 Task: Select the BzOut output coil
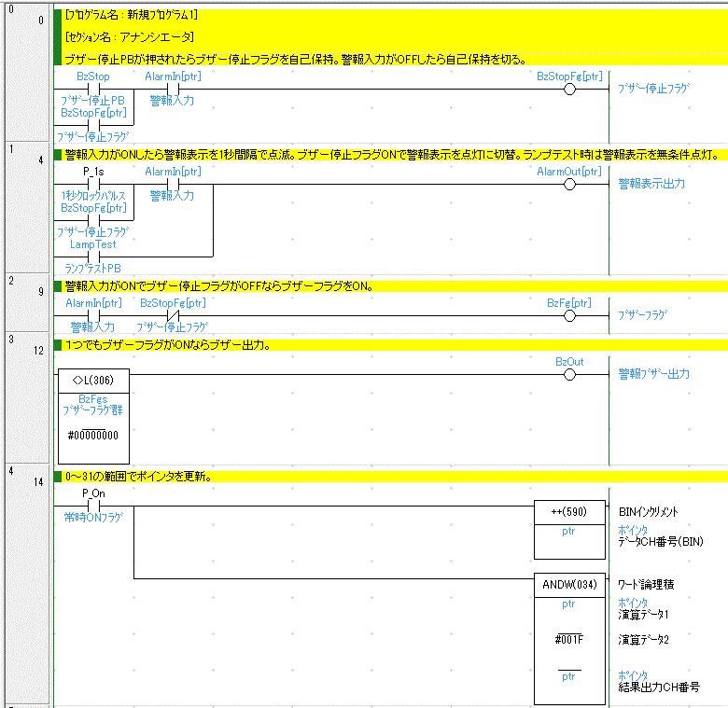pos(569,374)
